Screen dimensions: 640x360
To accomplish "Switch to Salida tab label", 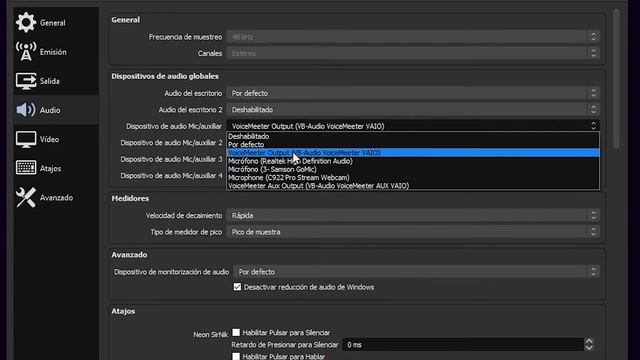I will (50, 81).
